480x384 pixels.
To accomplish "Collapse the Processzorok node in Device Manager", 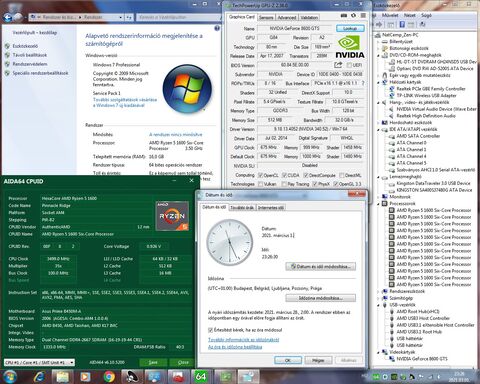I will pyautogui.click(x=378, y=204).
